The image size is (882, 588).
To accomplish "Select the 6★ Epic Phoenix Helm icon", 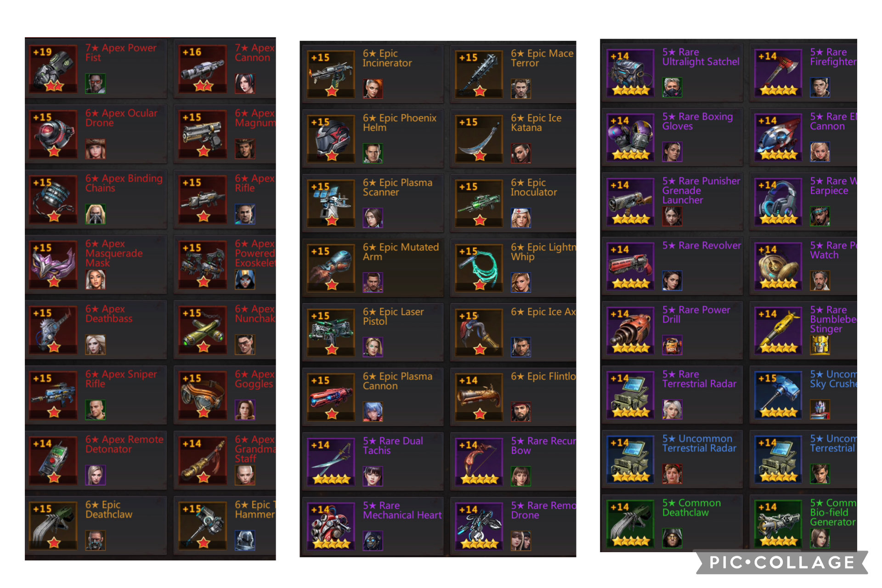I will 331,139.
